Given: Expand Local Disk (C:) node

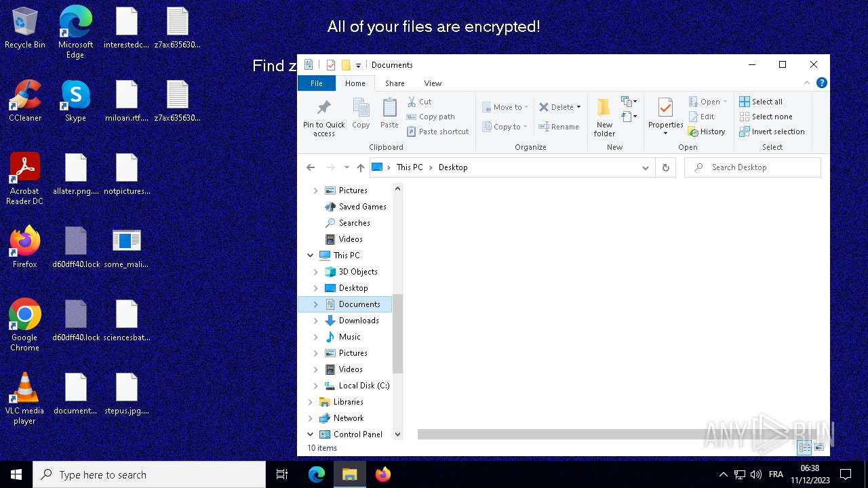Looking at the screenshot, I should pos(315,386).
